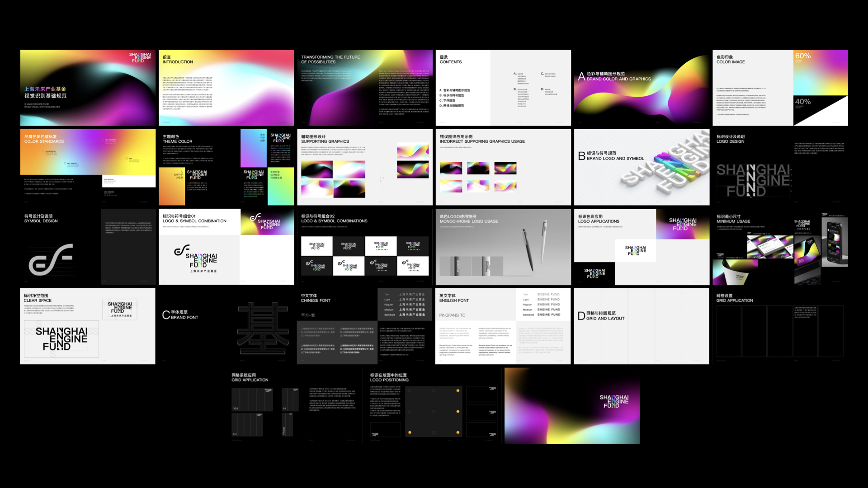Open the ENGLISH FONT PingFang TC slide

pos(503,326)
